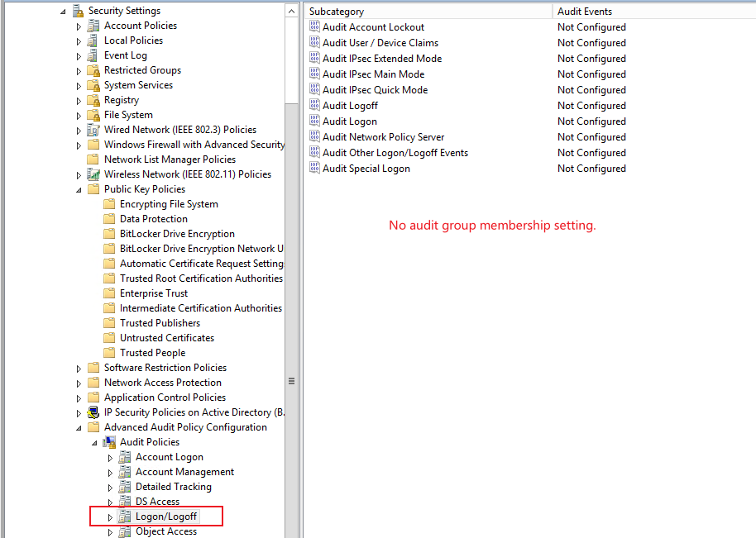
Task: Click the Audit IPsec Main Mode icon
Action: [x=315, y=74]
